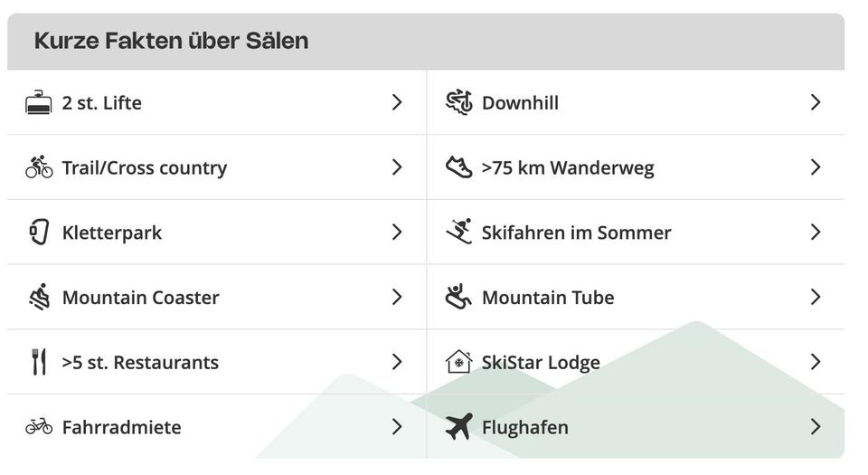Click the skier icon
This screenshot has height=475, width=868.
point(459,233)
